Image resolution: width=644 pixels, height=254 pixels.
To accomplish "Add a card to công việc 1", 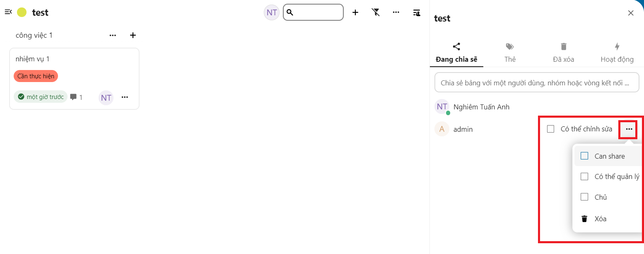I will [133, 35].
